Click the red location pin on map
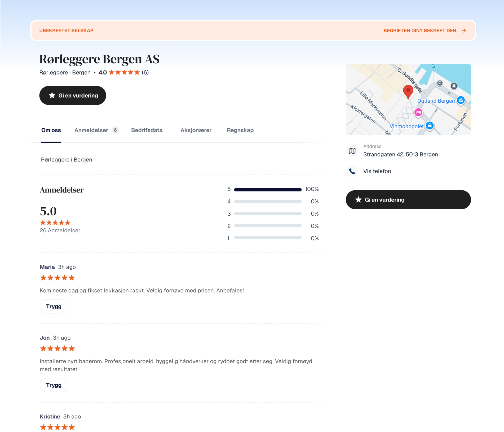The image size is (504, 432). [408, 91]
